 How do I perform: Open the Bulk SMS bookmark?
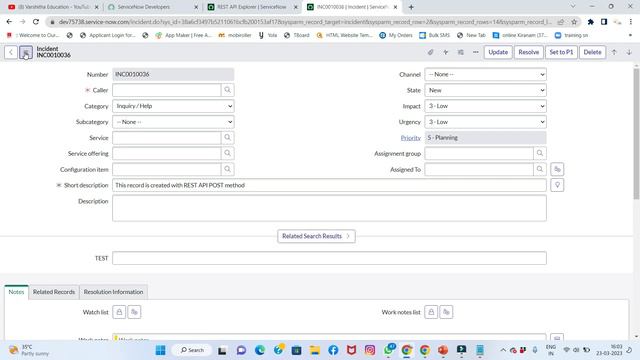434,36
